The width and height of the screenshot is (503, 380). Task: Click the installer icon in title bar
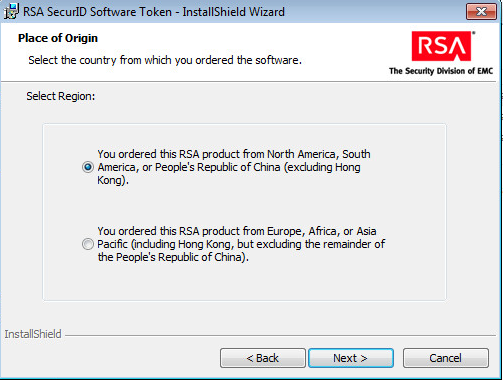pos(11,11)
